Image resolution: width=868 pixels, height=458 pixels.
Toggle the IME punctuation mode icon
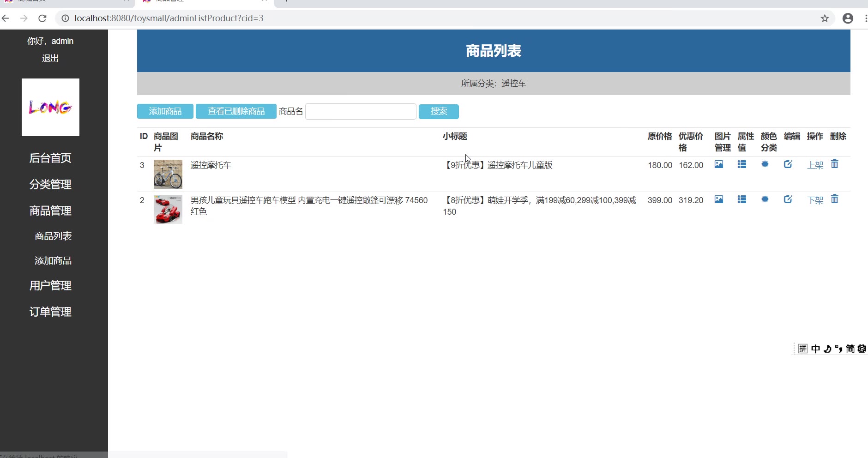839,349
